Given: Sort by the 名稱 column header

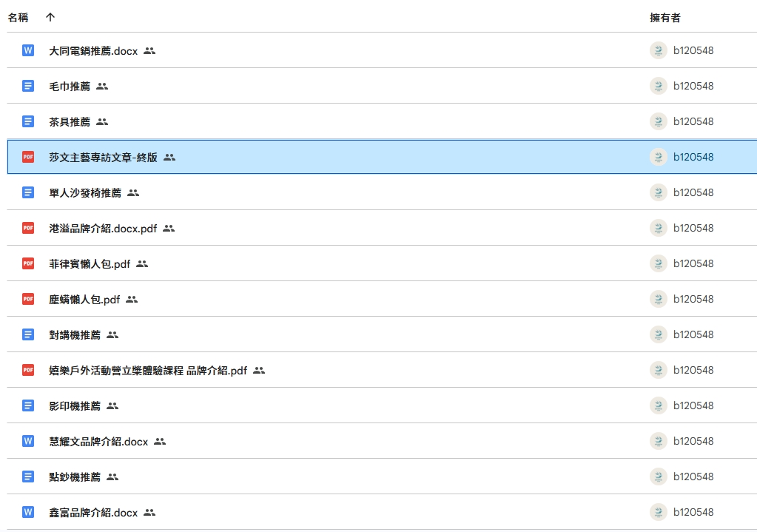Looking at the screenshot, I should click(x=18, y=18).
